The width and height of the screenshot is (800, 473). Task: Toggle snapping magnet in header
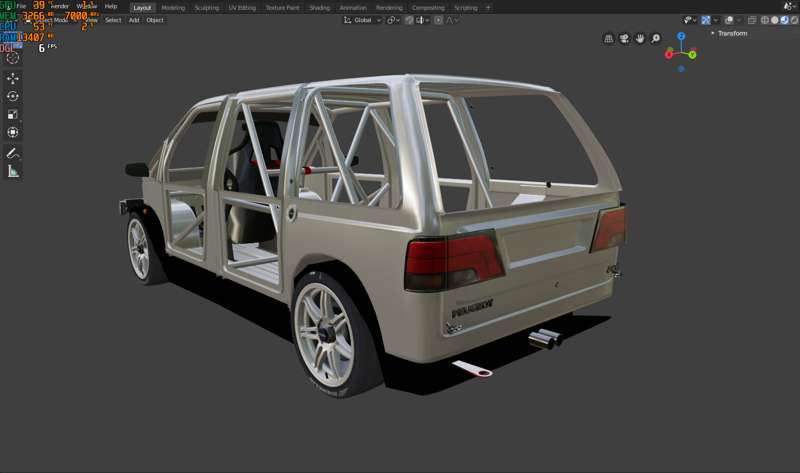pyautogui.click(x=409, y=20)
